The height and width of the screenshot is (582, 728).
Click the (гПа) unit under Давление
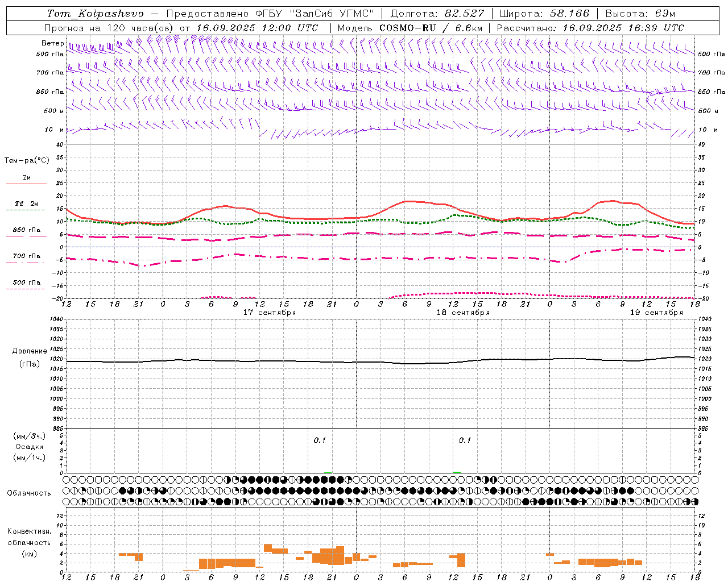[x=30, y=364]
